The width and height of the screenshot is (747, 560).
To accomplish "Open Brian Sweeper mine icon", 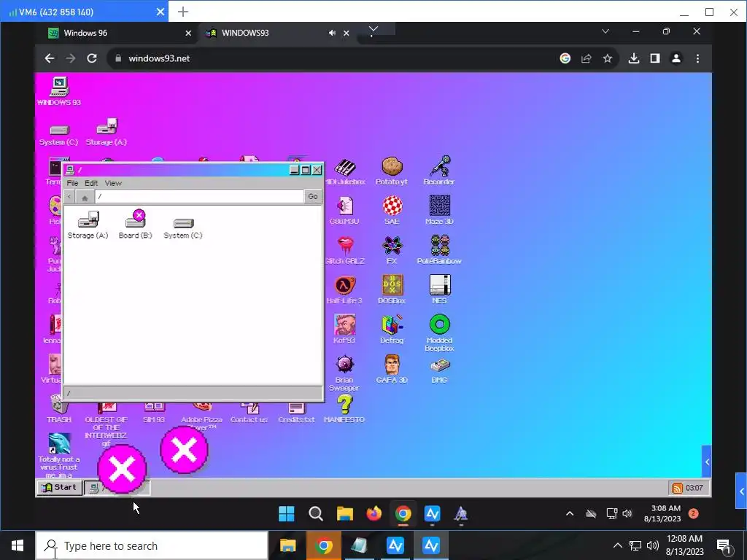I will (x=344, y=373).
